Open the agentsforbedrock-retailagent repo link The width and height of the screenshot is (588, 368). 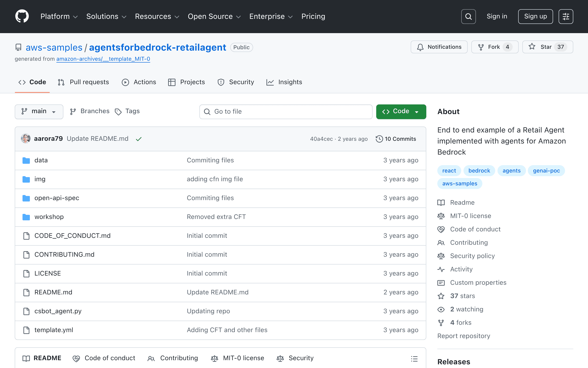click(x=157, y=47)
